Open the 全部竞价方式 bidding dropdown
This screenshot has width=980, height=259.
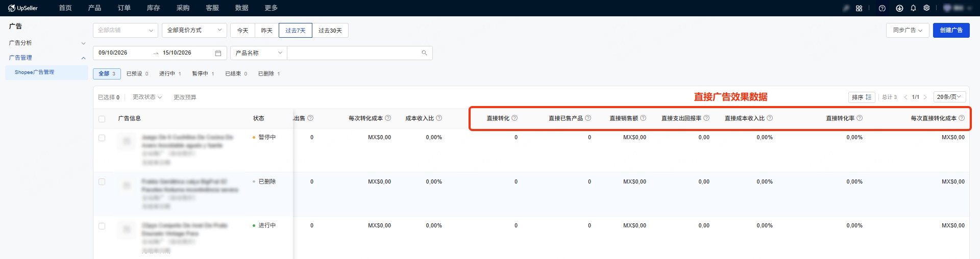click(194, 31)
